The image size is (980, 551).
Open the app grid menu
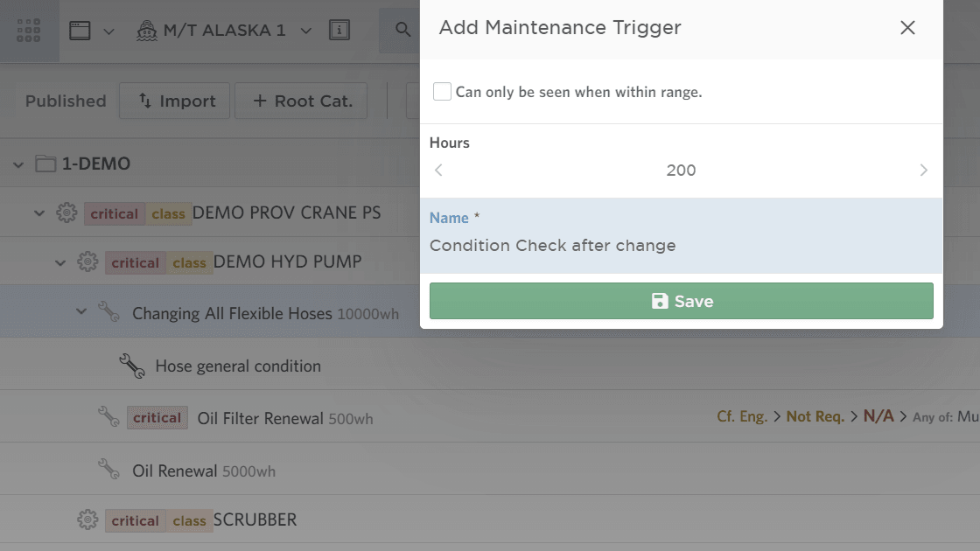tap(27, 29)
